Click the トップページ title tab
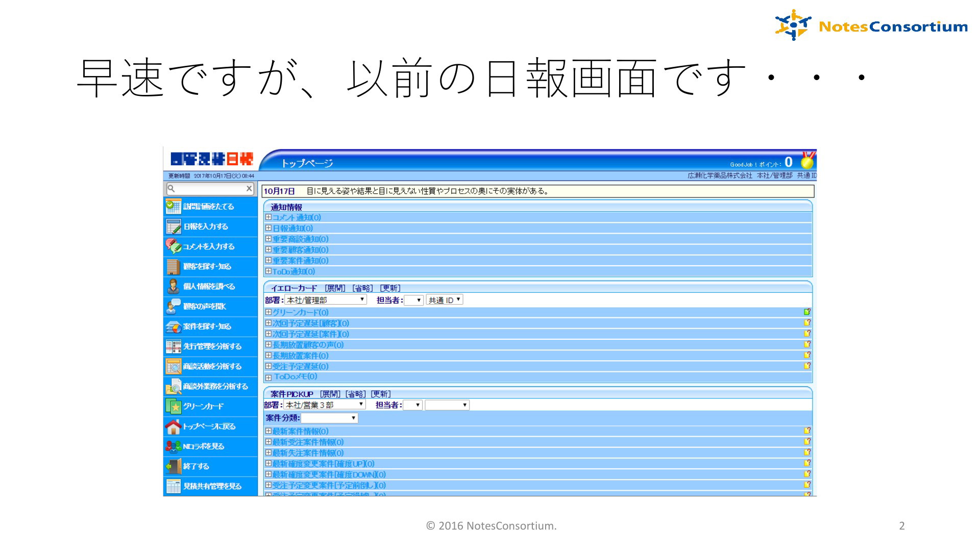980x551 pixels. (x=307, y=163)
